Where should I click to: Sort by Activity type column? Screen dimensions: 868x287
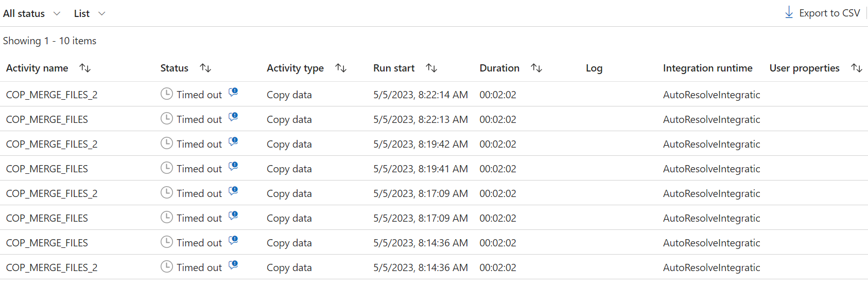point(341,68)
